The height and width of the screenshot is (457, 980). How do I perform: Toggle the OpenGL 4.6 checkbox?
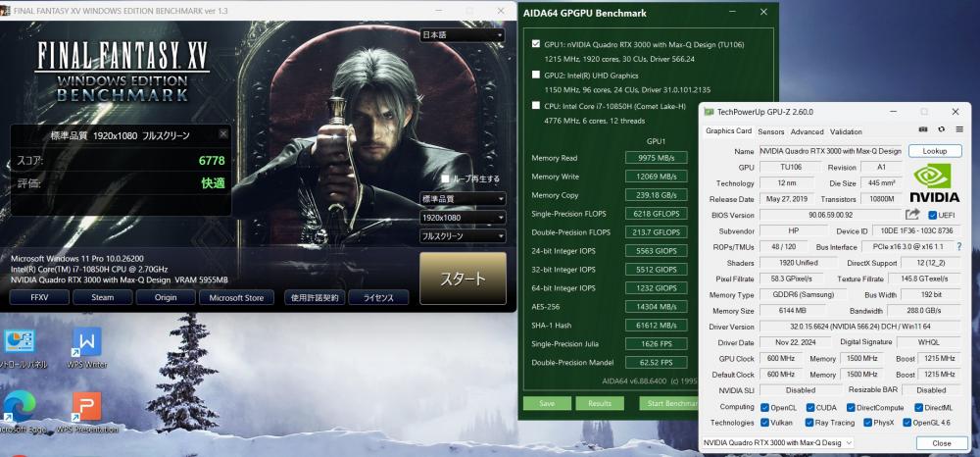906,423
